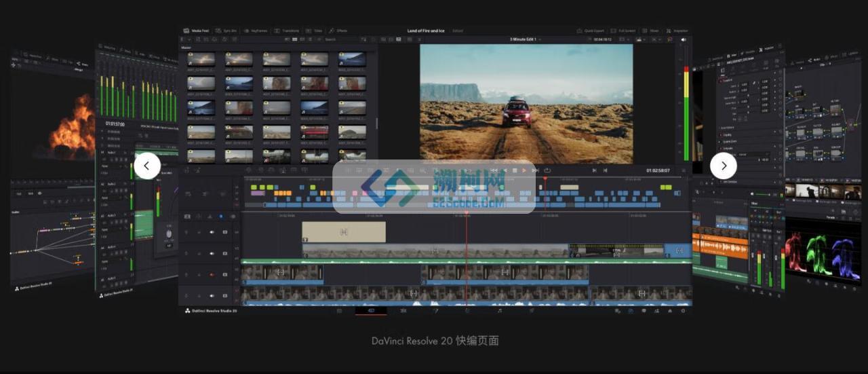Toggle the Mixer panel
868x374 pixels.
tap(650, 31)
